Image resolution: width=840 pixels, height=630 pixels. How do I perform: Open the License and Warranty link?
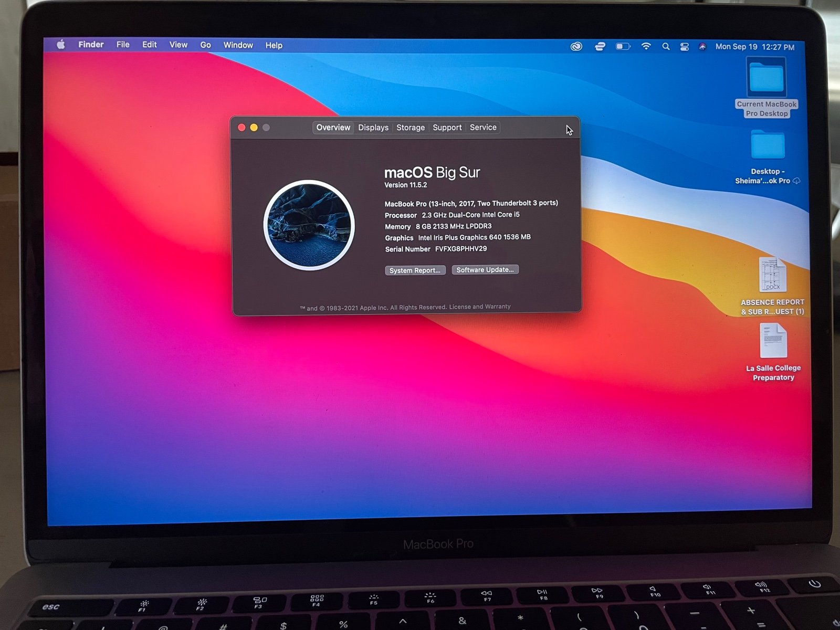click(x=480, y=307)
